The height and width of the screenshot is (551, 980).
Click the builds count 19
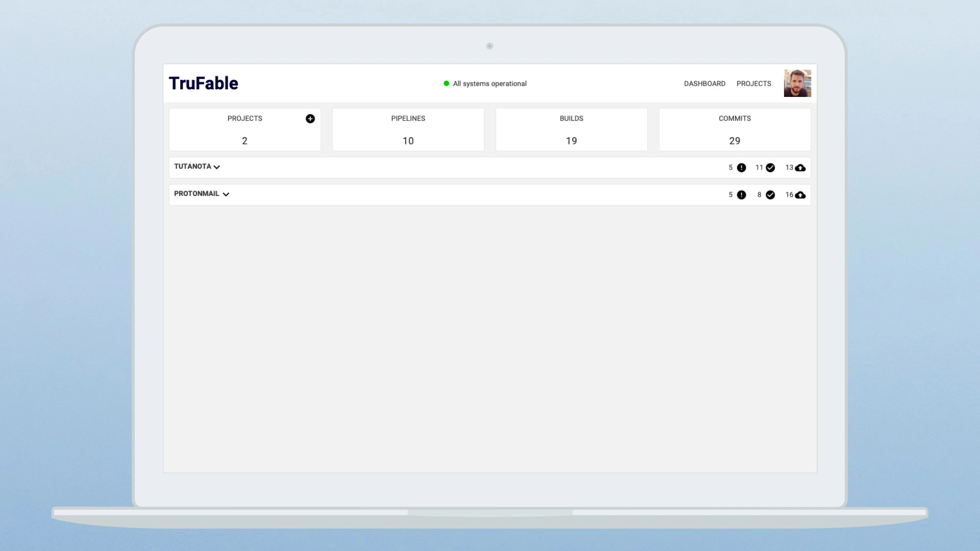pyautogui.click(x=572, y=141)
